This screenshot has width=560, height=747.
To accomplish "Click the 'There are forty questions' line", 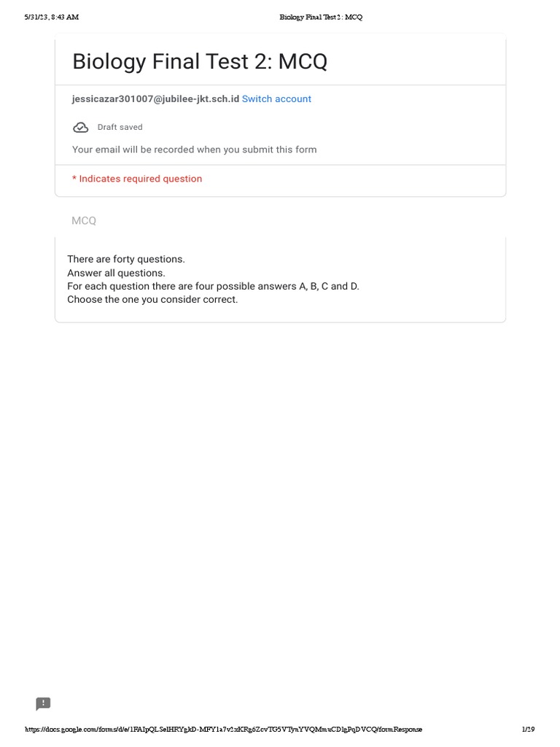I will click(126, 259).
